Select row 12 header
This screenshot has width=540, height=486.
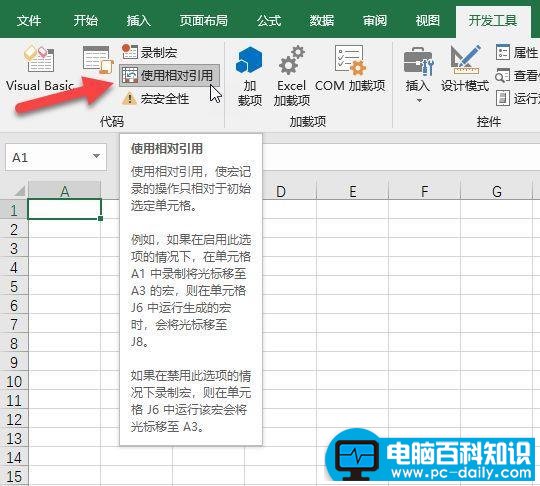[14, 419]
